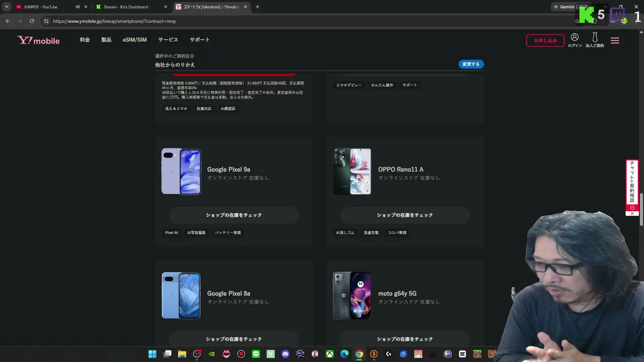Open the サービス menu

168,40
